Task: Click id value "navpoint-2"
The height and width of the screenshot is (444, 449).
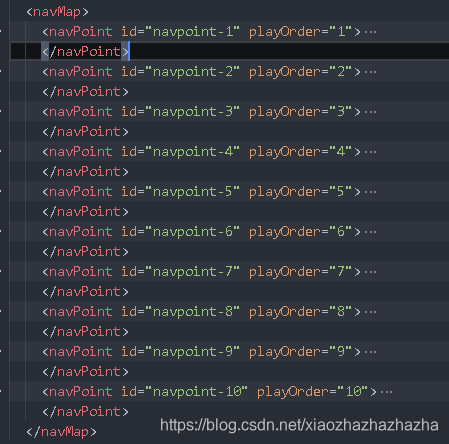Action: [192, 72]
